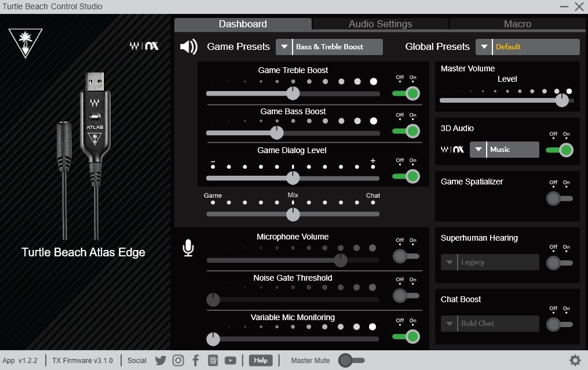Open the Instagram social link icon
588x370 pixels.
point(178,361)
